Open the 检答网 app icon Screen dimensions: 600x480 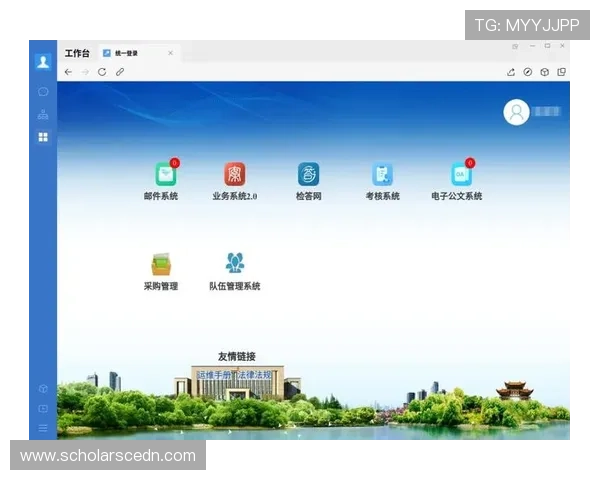coord(308,175)
